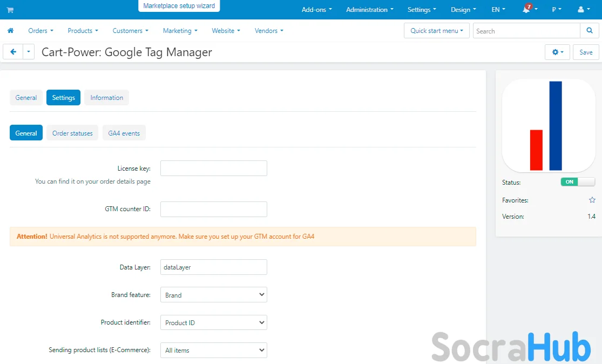Expand Sending product lists dropdown
Viewport: 602px width, 364px height.
tap(213, 350)
